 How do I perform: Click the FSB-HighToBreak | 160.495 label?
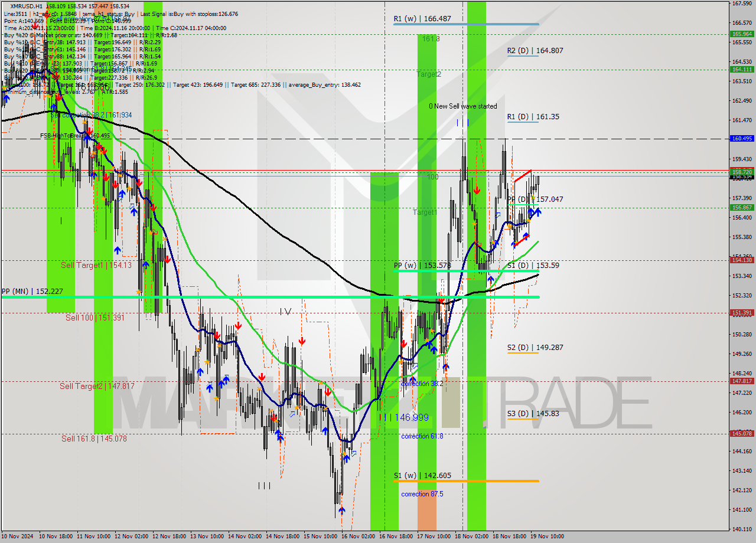tap(75, 136)
